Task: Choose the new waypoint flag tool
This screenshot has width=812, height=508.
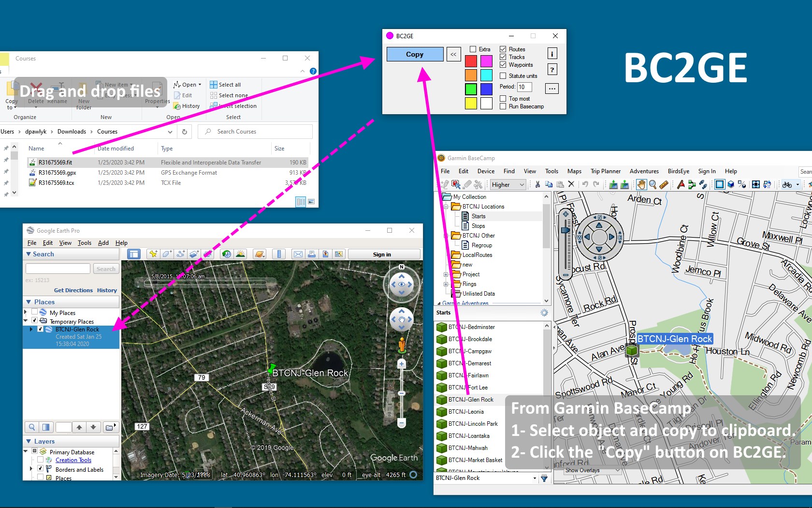Action: point(681,184)
